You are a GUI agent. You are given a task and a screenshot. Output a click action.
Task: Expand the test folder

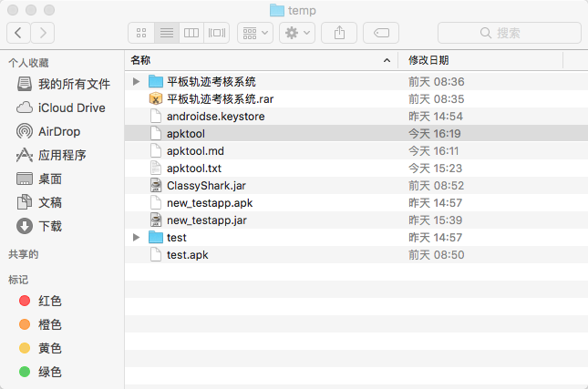136,237
